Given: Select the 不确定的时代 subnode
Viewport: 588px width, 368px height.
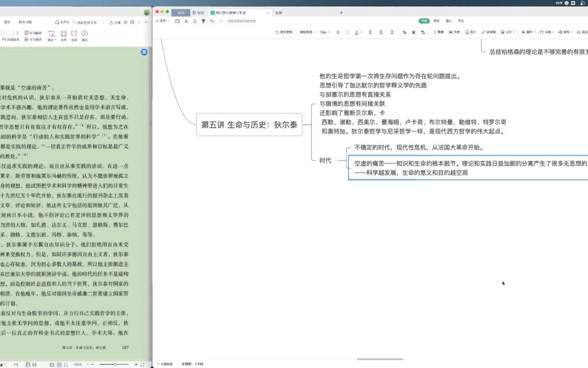Looking at the screenshot, I should tap(419, 147).
